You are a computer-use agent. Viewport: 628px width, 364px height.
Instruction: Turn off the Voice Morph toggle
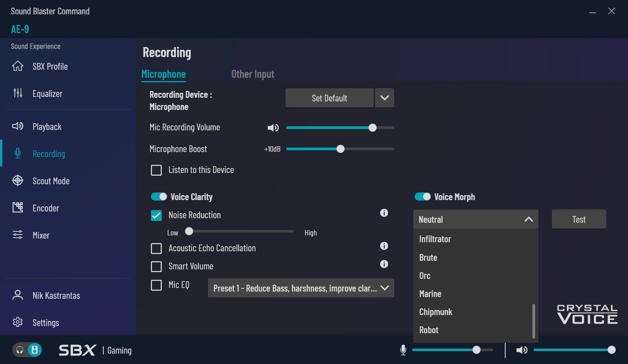(423, 196)
